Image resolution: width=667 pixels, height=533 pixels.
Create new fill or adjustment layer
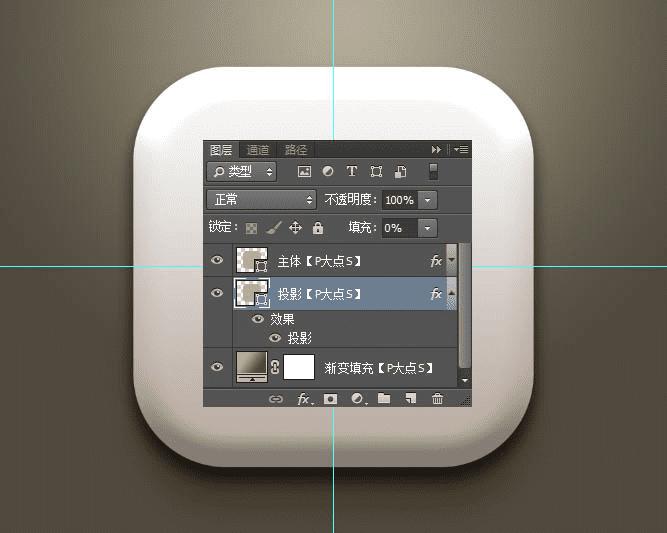358,399
